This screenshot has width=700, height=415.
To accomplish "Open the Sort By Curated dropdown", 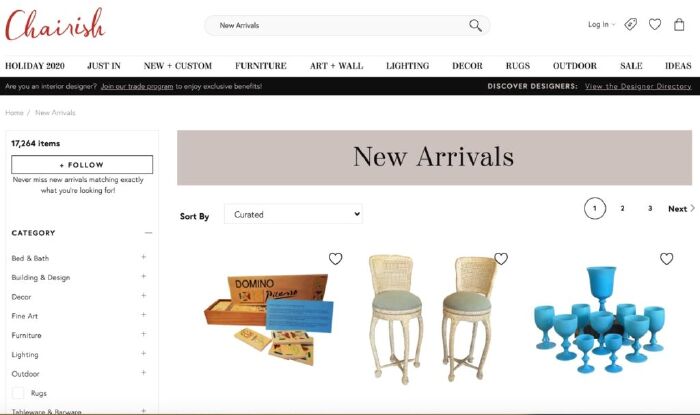I will pos(293,214).
